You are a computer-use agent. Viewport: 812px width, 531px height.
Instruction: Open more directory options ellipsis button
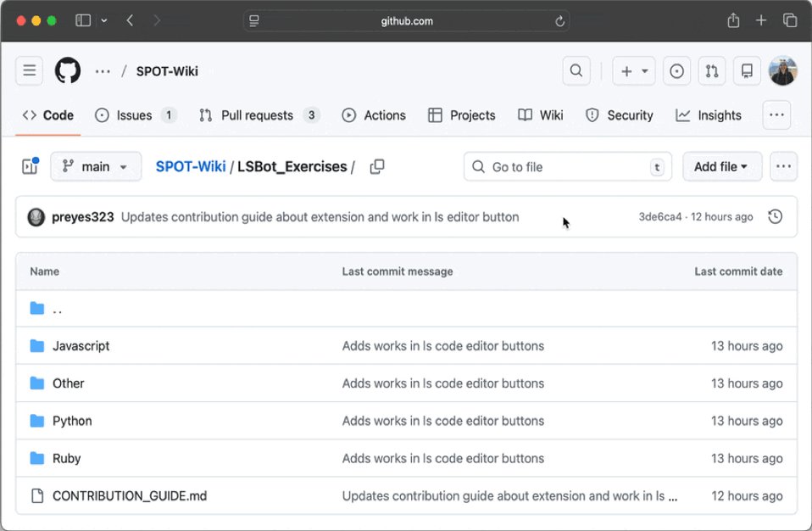[783, 166]
